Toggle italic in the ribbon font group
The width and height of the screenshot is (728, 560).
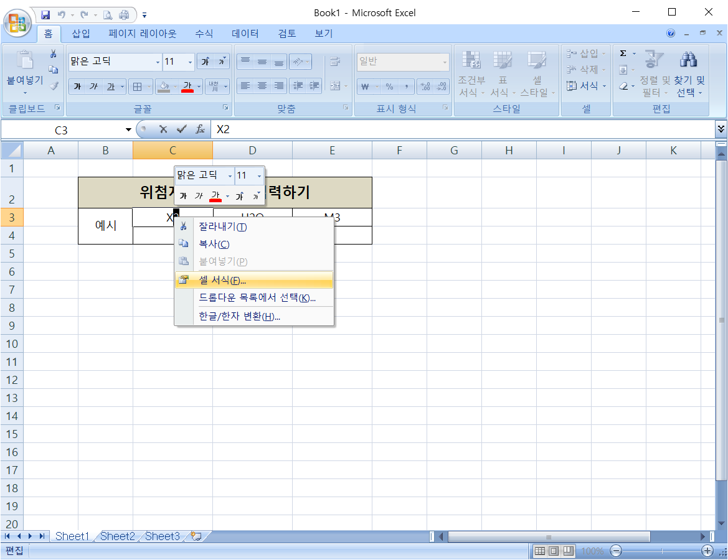point(93,86)
